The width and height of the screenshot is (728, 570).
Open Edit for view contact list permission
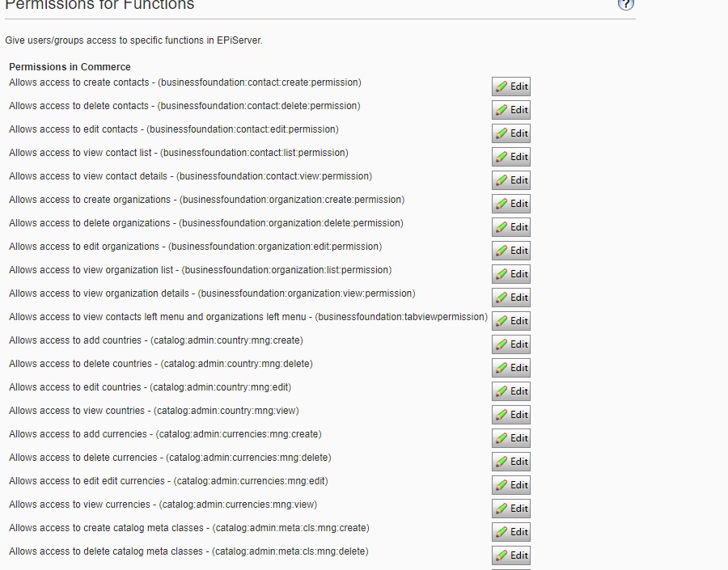click(x=511, y=157)
